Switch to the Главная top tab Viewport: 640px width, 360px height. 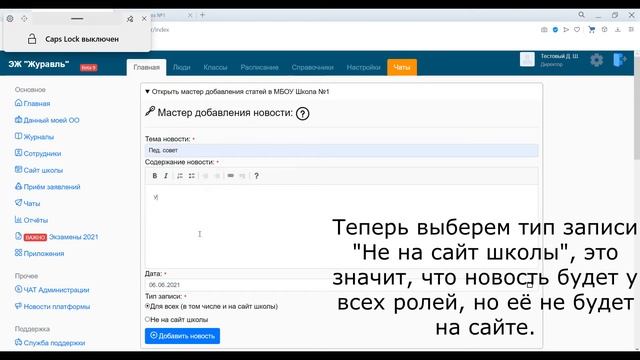point(147,67)
